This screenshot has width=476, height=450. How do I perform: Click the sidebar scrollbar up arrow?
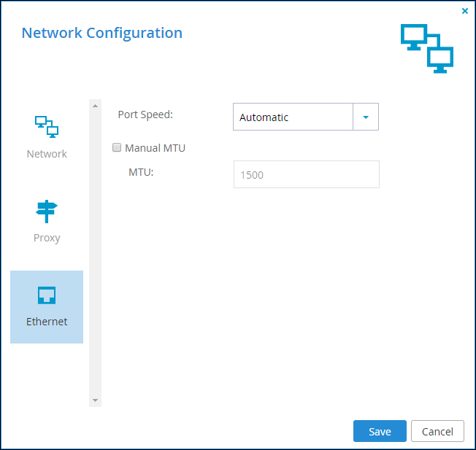click(95, 106)
